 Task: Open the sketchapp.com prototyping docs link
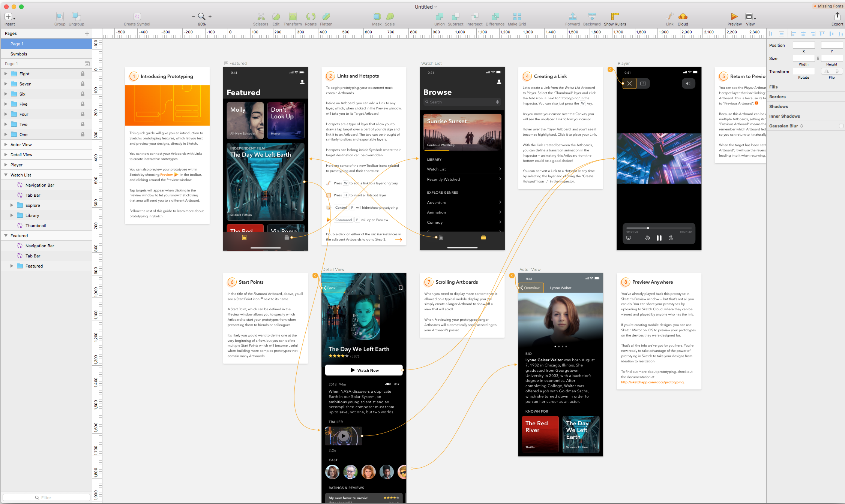(x=652, y=382)
